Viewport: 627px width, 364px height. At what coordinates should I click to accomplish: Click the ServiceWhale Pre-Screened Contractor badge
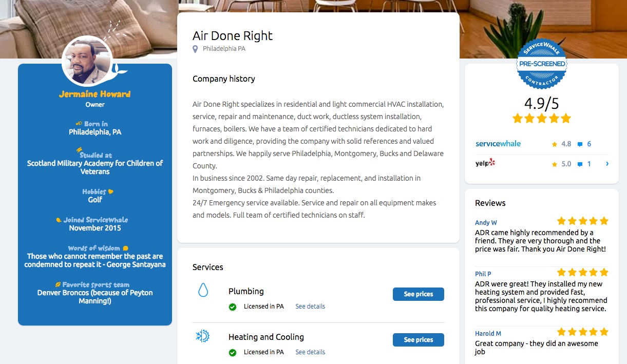tap(541, 64)
